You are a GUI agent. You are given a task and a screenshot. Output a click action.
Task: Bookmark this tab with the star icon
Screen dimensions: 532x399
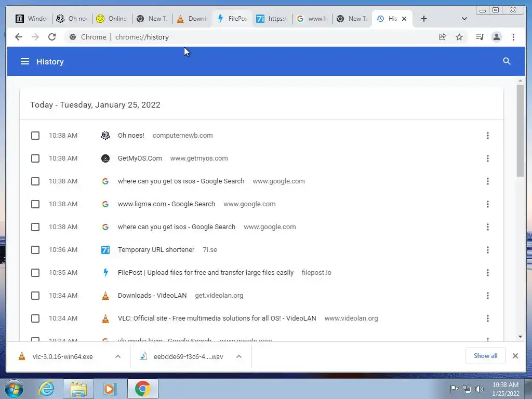[x=459, y=37]
